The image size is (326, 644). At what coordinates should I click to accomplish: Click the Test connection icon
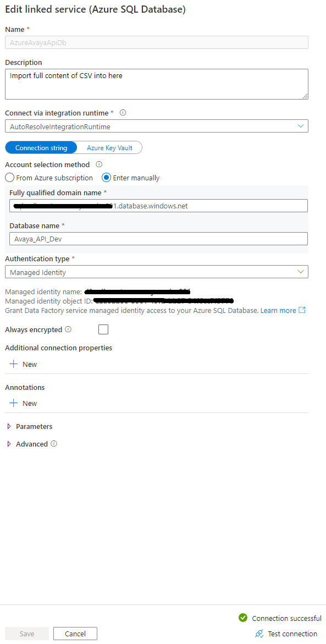[259, 634]
